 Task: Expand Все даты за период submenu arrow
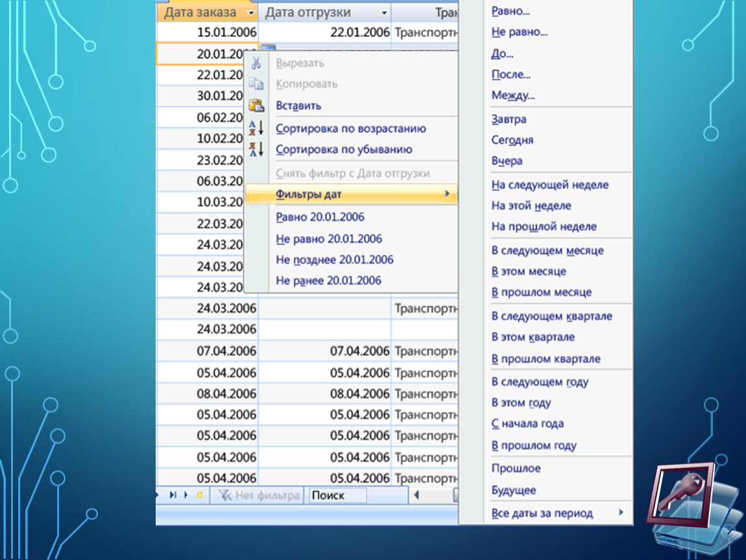tap(621, 512)
